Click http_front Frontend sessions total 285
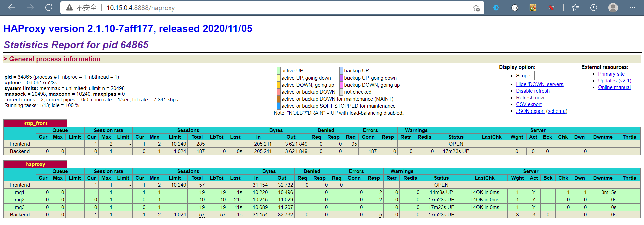This screenshot has width=644, height=225. point(200,144)
